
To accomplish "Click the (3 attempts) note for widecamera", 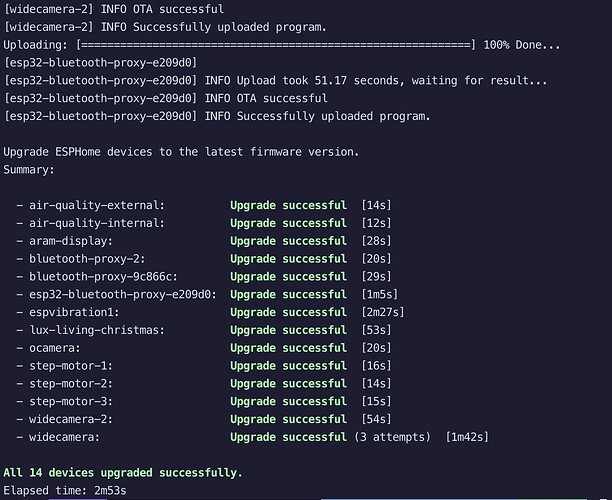I will tap(392, 437).
